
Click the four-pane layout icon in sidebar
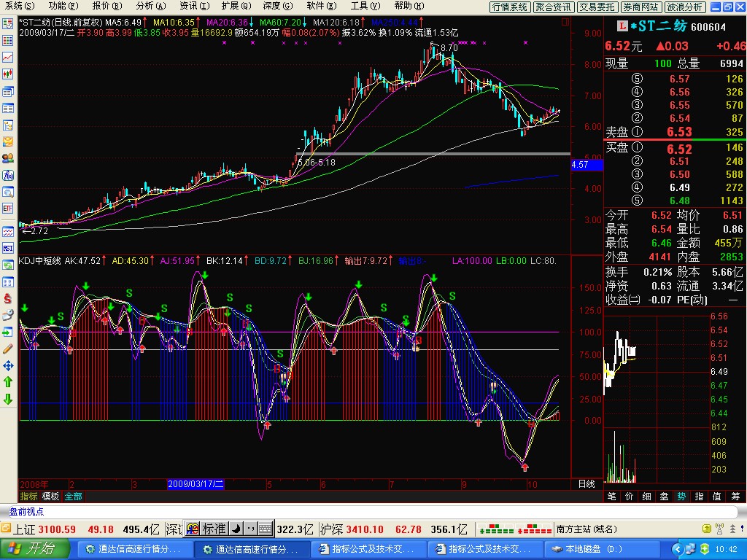(7, 282)
